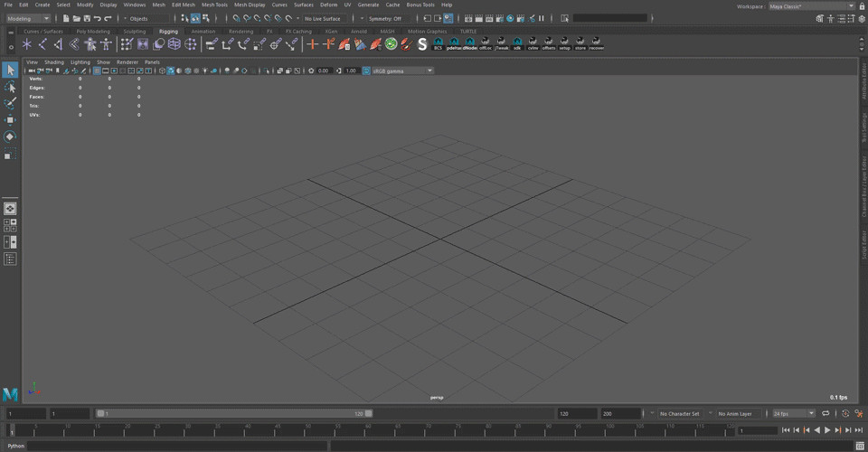Click the Create Lattice shelf icon
Image resolution: width=868 pixels, height=452 pixels.
(x=175, y=44)
